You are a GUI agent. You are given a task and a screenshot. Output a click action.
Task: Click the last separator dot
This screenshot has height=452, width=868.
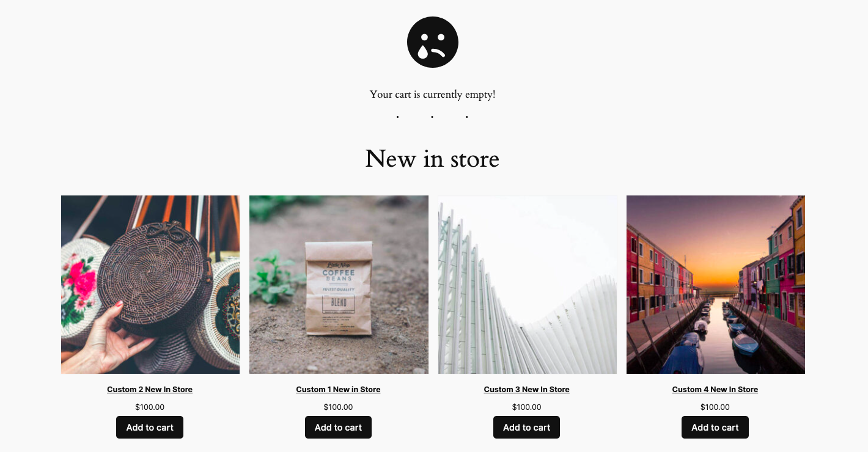pos(467,117)
